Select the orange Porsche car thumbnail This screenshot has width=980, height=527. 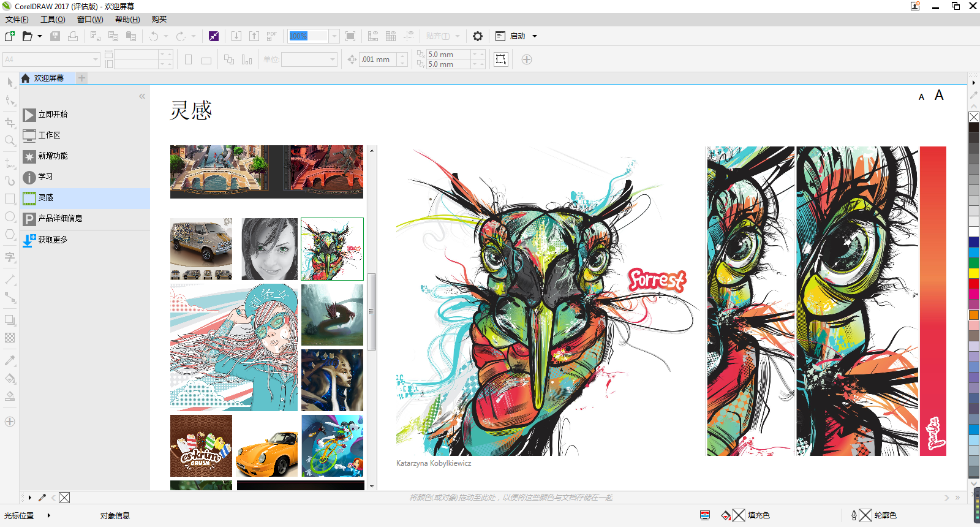coord(266,446)
